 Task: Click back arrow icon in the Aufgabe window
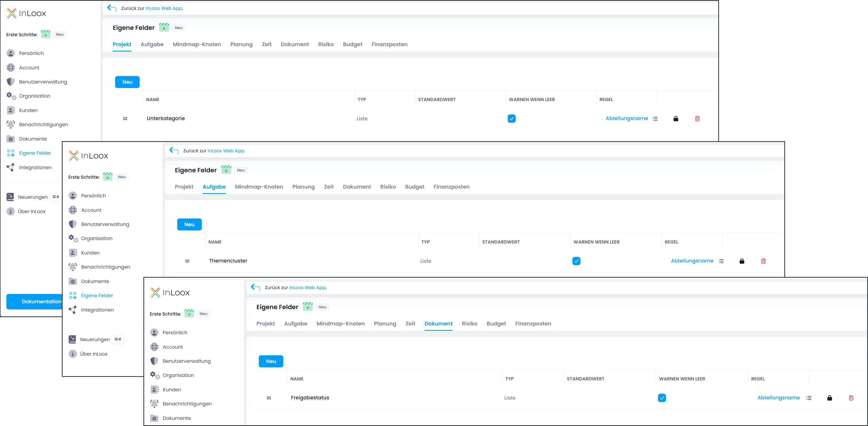174,150
